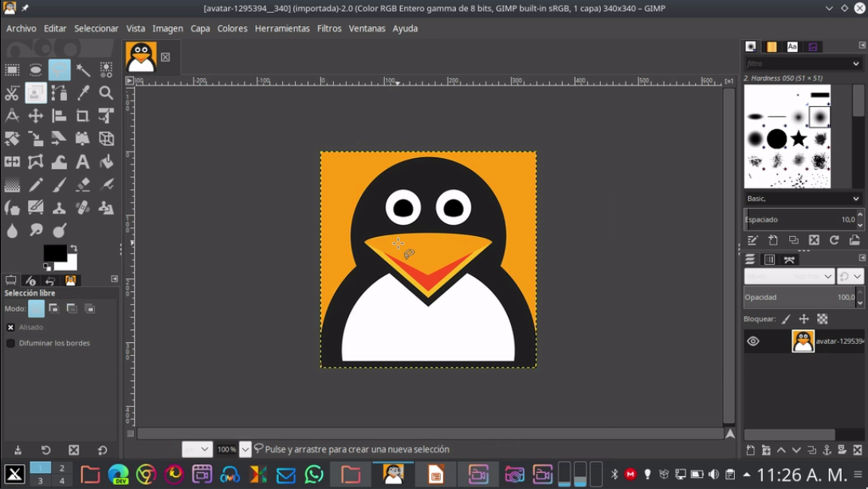Open the brush filter tag dropdown
Image resolution: width=868 pixels, height=489 pixels.
click(x=856, y=64)
